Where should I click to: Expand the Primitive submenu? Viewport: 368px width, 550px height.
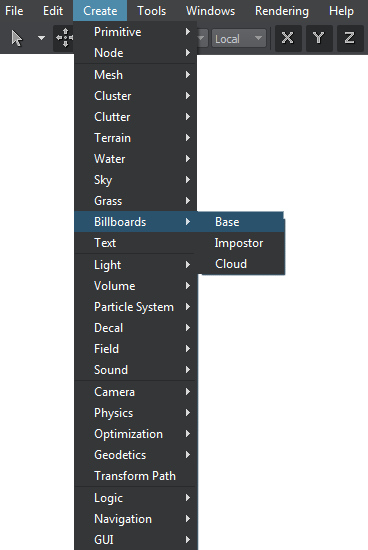point(135,32)
